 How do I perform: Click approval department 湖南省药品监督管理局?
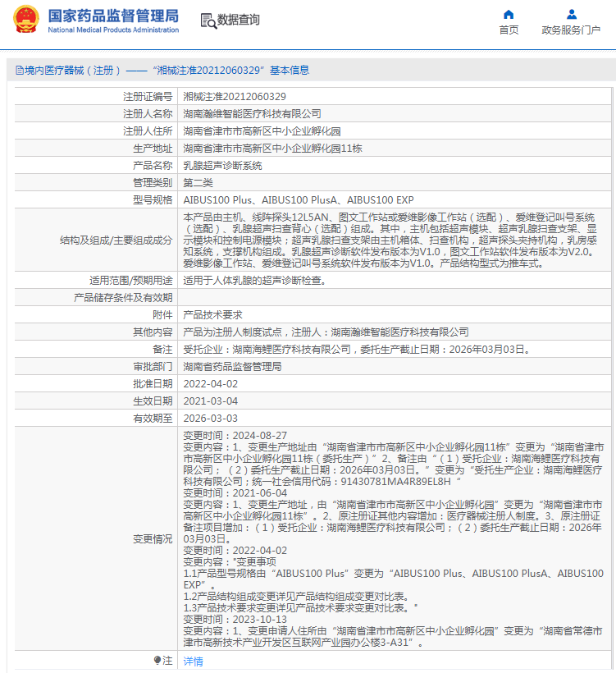click(x=232, y=366)
